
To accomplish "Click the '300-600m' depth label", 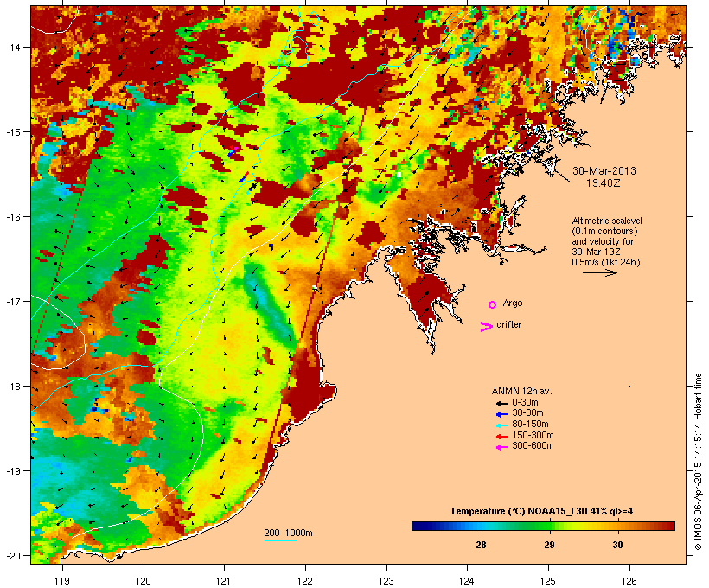I will coord(533,446).
